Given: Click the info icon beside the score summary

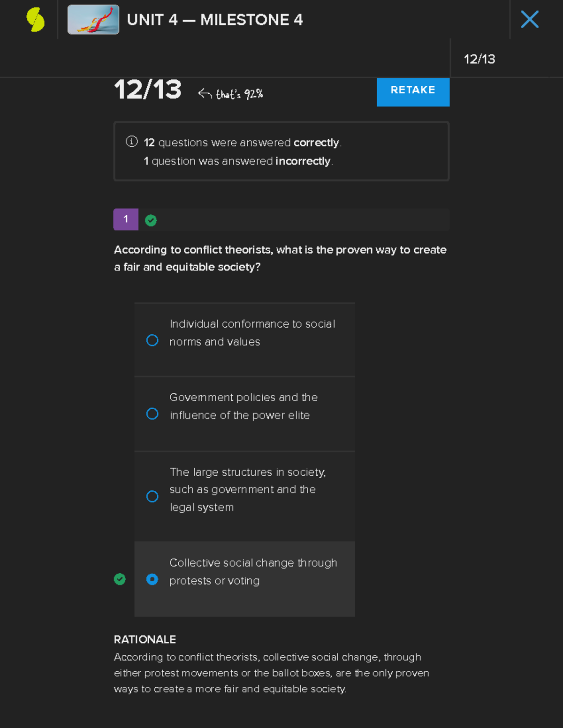Looking at the screenshot, I should tap(131, 141).
